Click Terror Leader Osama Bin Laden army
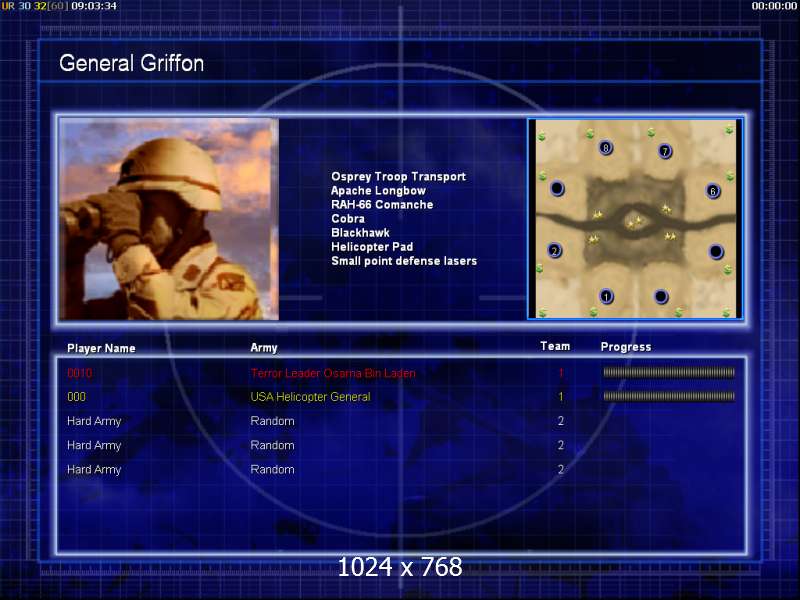 tap(333, 373)
